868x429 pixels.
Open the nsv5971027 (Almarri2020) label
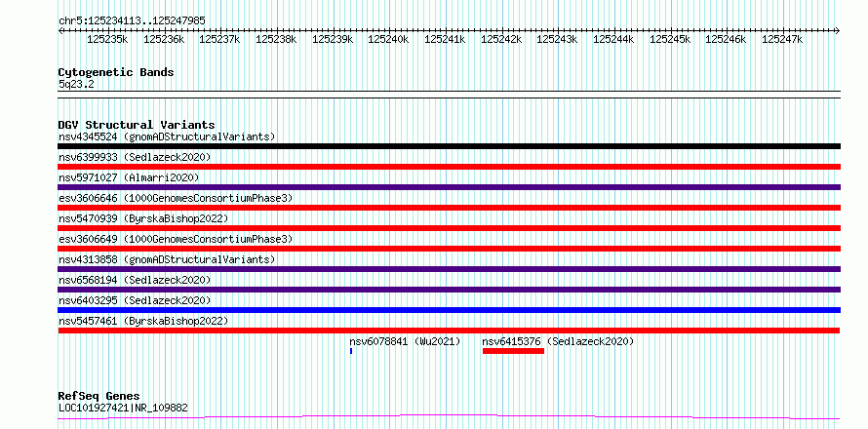coord(129,177)
